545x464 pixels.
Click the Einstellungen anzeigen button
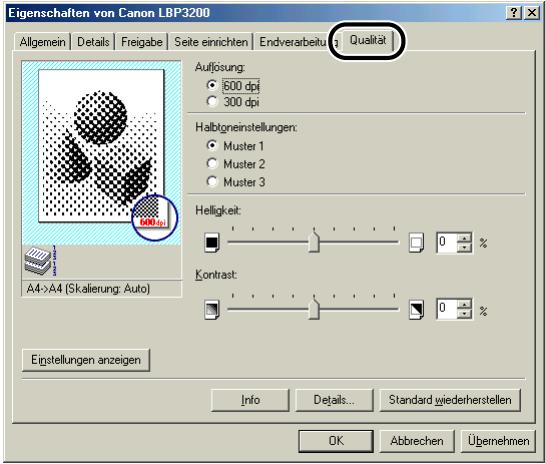point(86,360)
